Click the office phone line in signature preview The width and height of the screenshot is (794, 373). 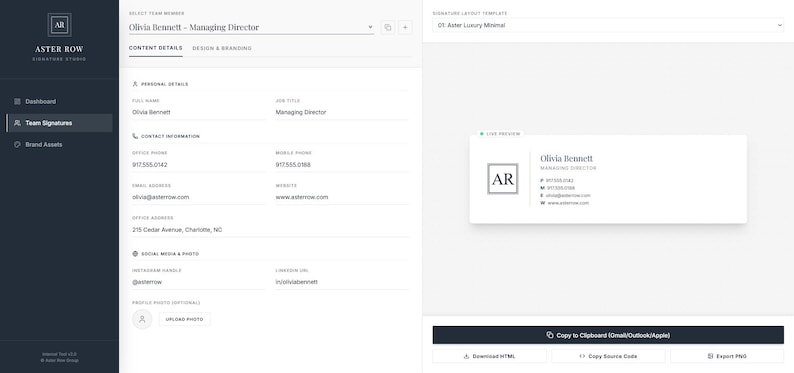(x=557, y=181)
